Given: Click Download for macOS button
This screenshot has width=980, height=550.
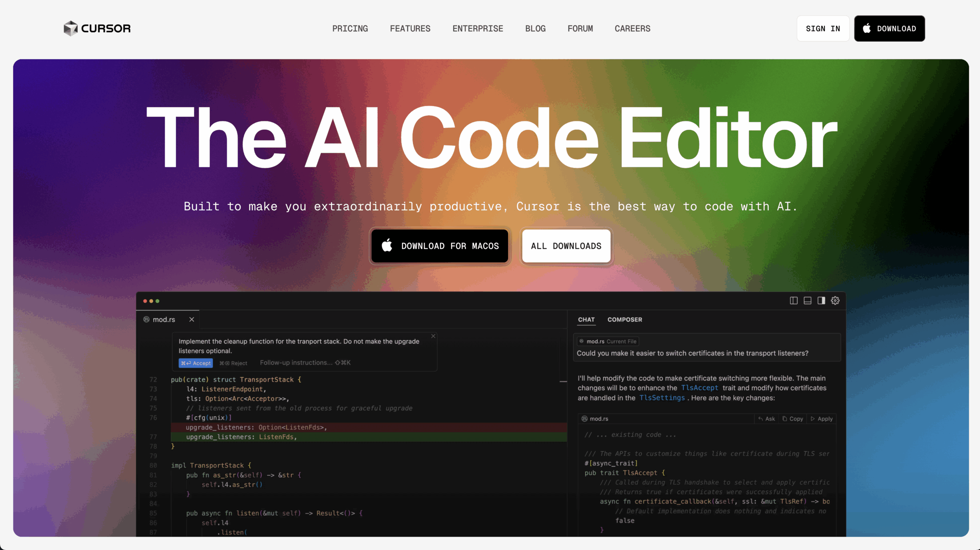Looking at the screenshot, I should pyautogui.click(x=440, y=246).
